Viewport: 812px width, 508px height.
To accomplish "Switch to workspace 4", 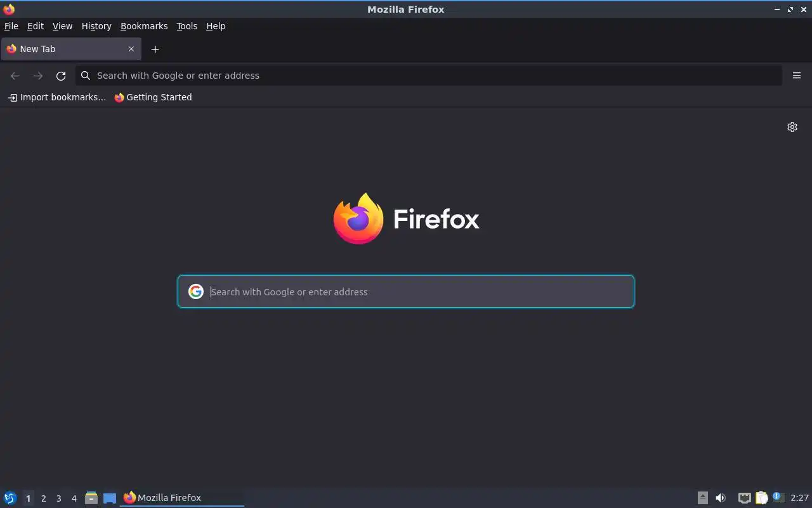I will click(x=74, y=498).
